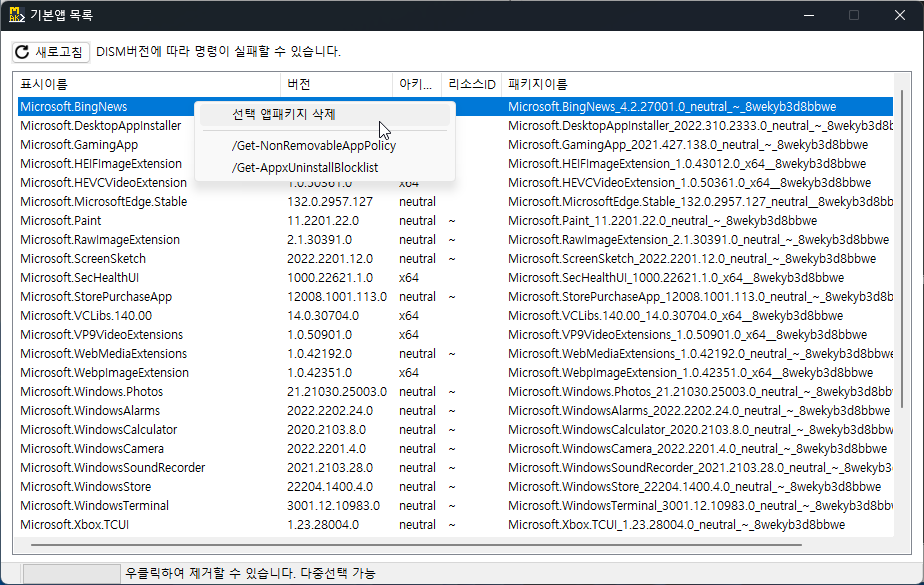924x585 pixels.
Task: Sort by the 표시이름 column header
Action: (147, 84)
